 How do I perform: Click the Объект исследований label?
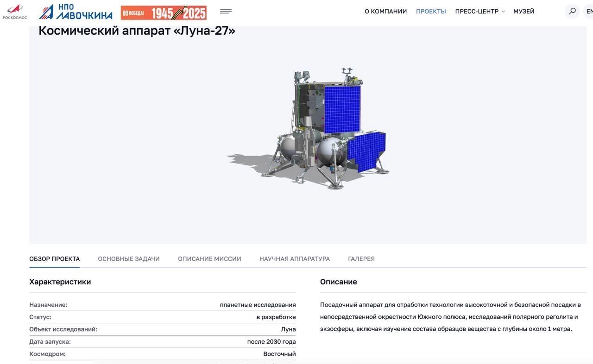coord(63,329)
